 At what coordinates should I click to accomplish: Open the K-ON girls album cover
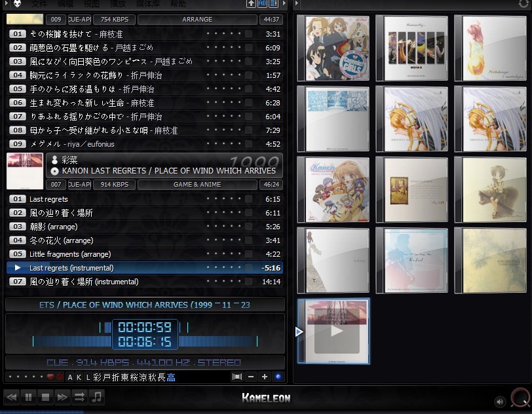click(333, 48)
